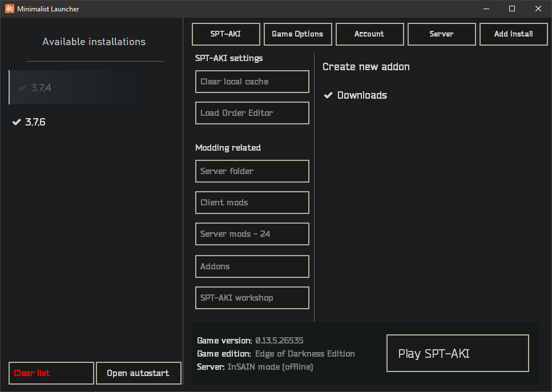This screenshot has width=552, height=392.
Task: Open the Server folder
Action: click(x=252, y=171)
